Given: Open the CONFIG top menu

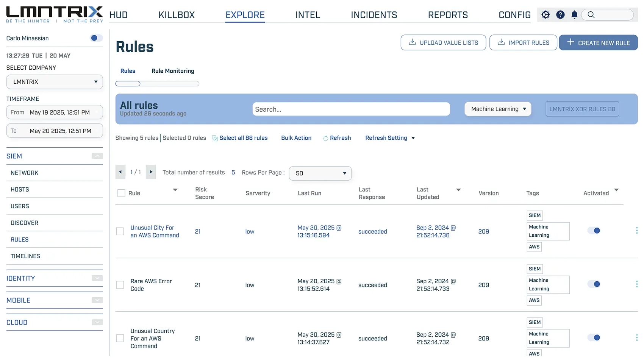Looking at the screenshot, I should [x=514, y=15].
